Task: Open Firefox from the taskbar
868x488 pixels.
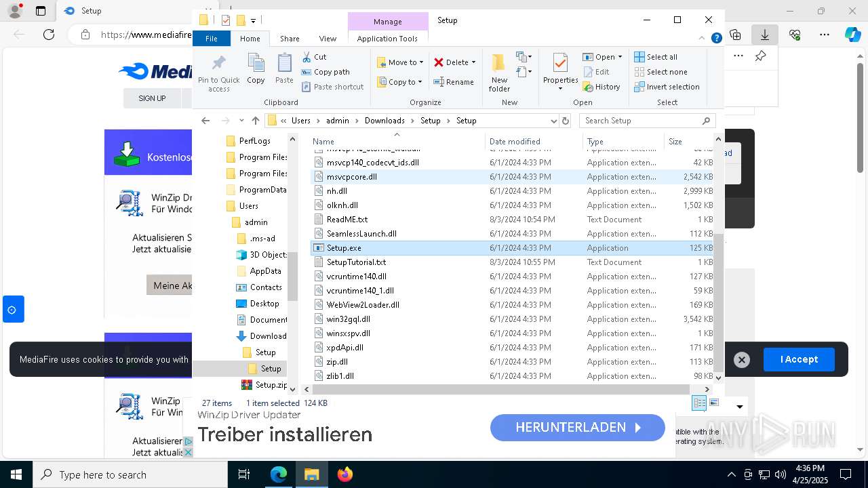Action: [x=345, y=474]
